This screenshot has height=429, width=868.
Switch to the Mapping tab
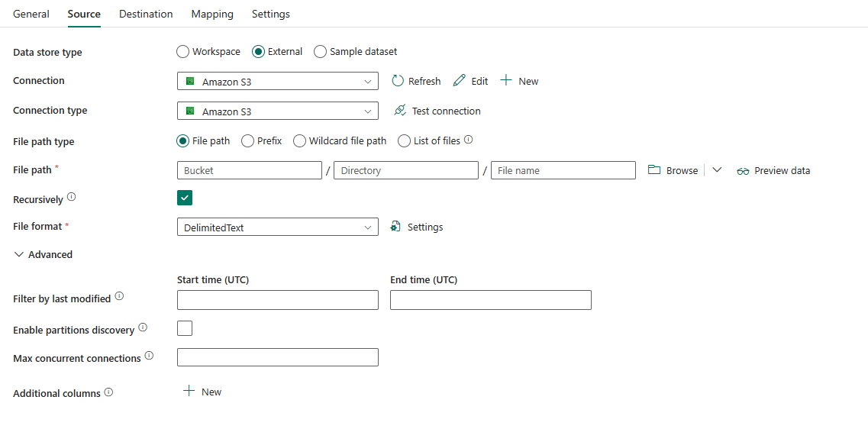(212, 14)
